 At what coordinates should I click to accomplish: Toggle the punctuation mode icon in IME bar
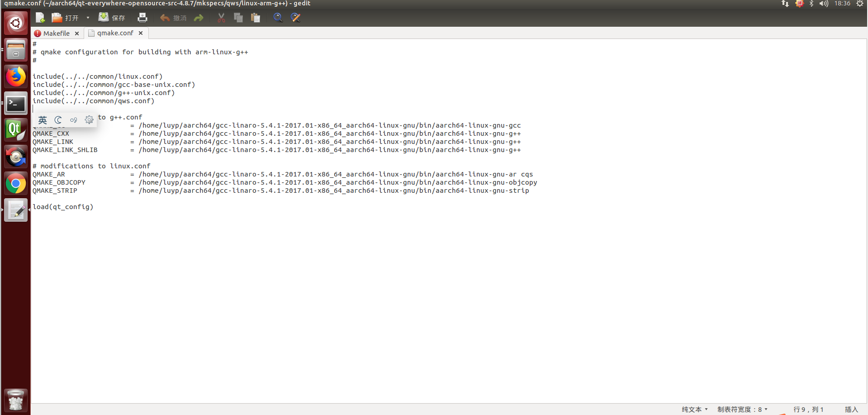click(73, 120)
